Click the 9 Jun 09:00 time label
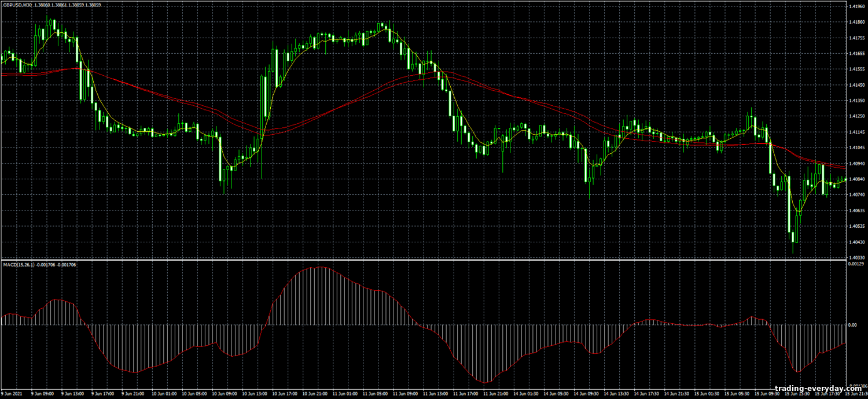This screenshot has height=399, width=868. [42, 394]
